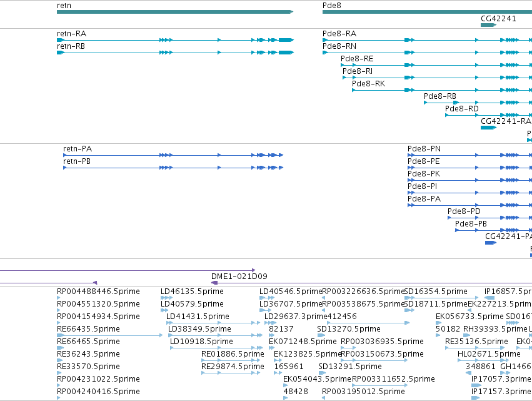Select the retn-PA protein feature
The image size is (532, 401).
[173, 155]
